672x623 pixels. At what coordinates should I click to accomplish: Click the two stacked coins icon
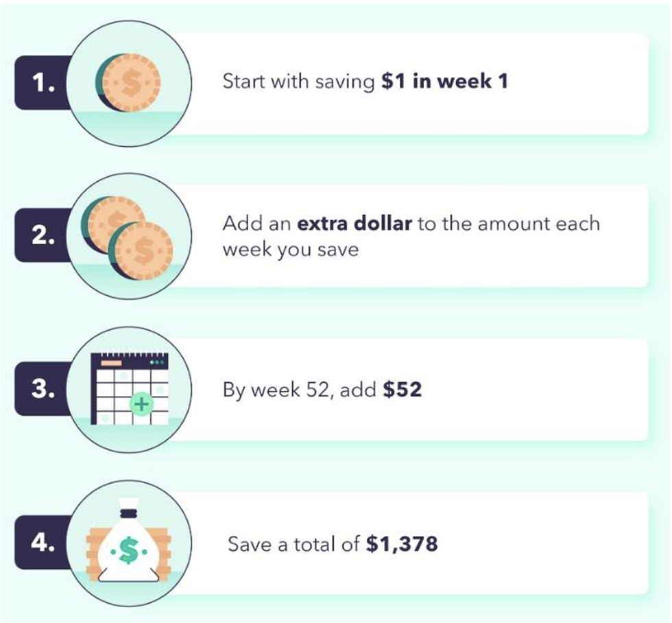[127, 237]
